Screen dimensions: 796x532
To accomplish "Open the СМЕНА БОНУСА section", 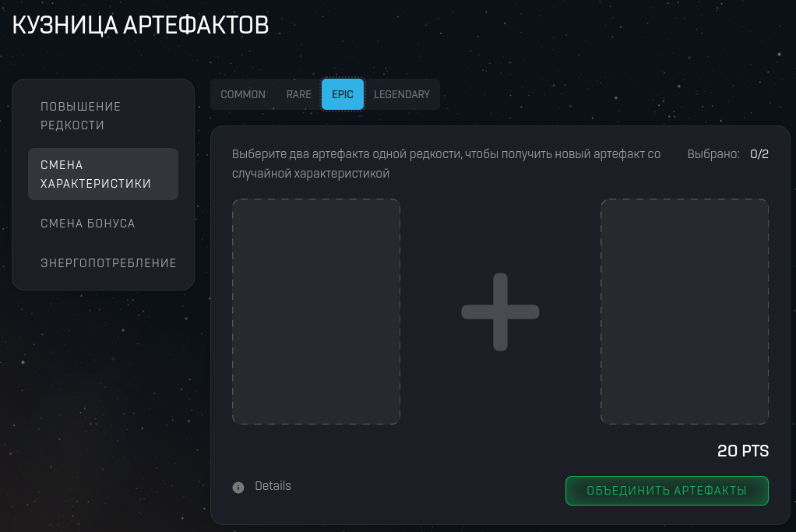I will [88, 223].
